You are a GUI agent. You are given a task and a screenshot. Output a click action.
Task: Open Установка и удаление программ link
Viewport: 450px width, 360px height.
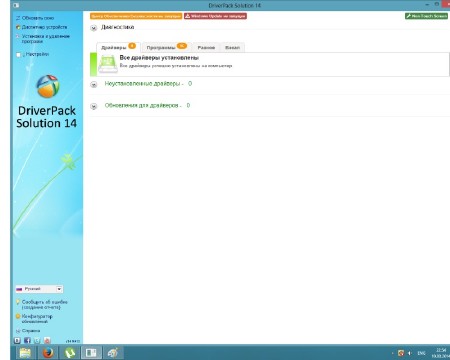click(46, 39)
